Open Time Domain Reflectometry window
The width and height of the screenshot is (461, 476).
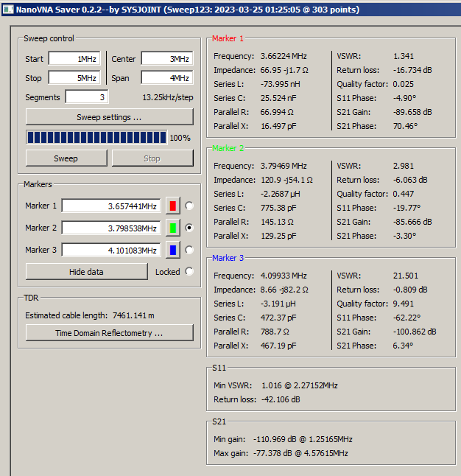point(109,333)
